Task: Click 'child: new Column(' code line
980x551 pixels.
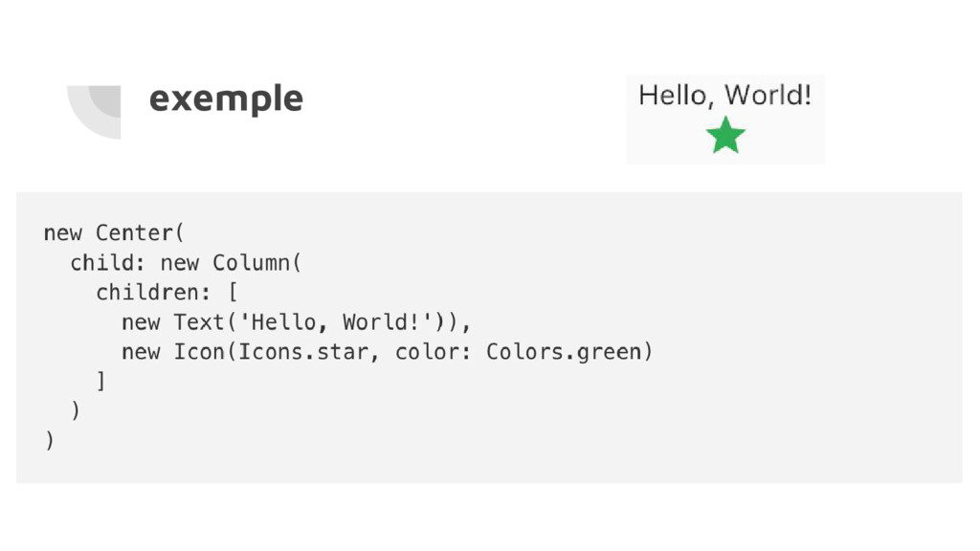Action: click(186, 262)
